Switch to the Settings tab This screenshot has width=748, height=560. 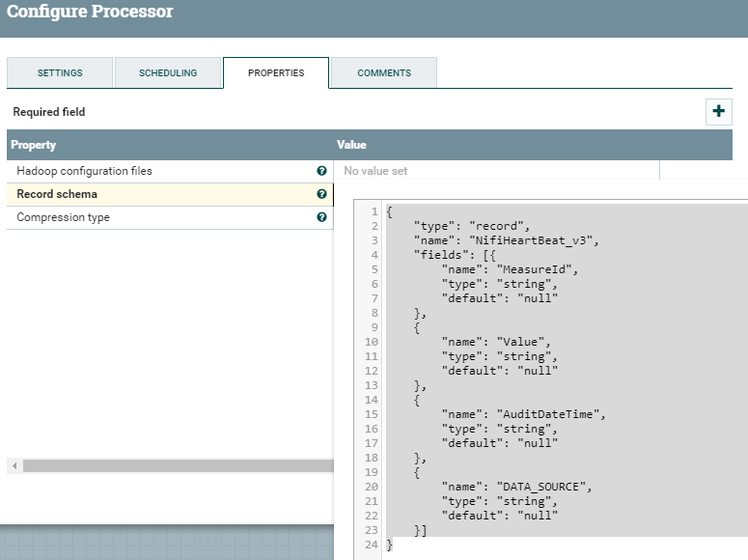60,73
